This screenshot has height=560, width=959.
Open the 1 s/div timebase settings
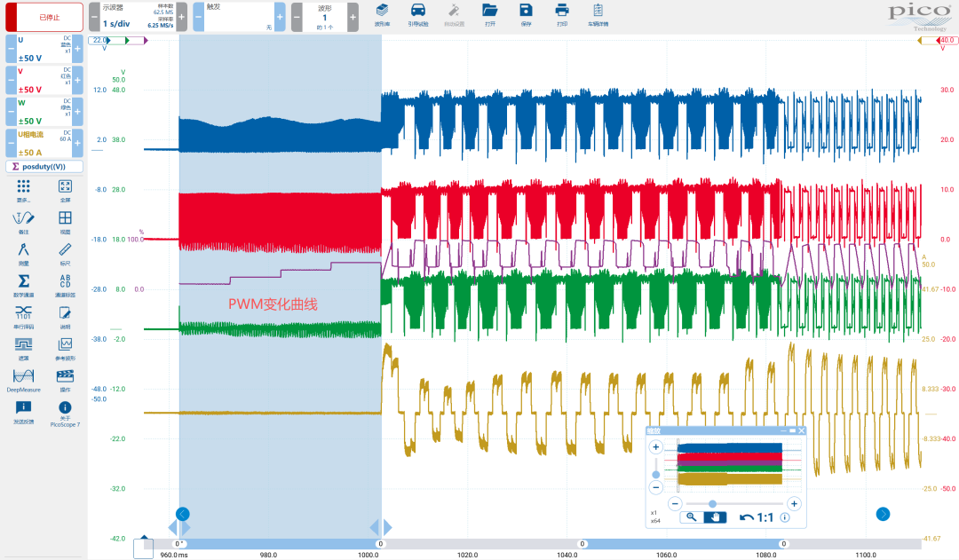139,17
